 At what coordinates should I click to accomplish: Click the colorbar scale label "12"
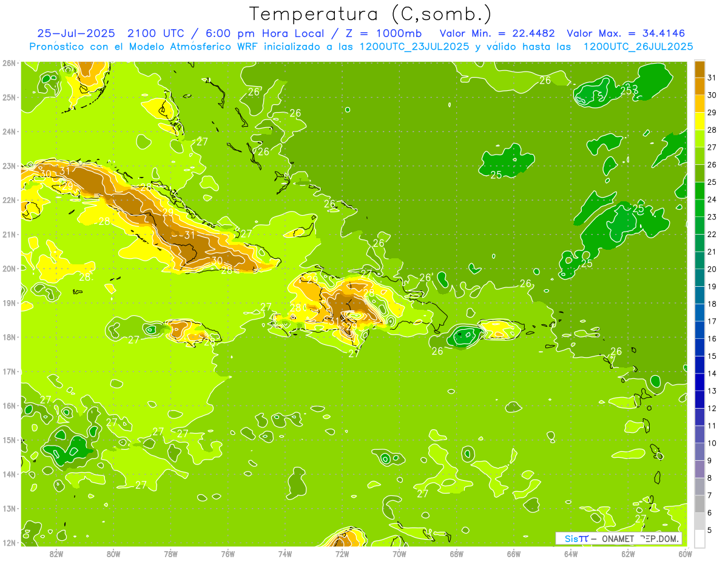tap(712, 409)
